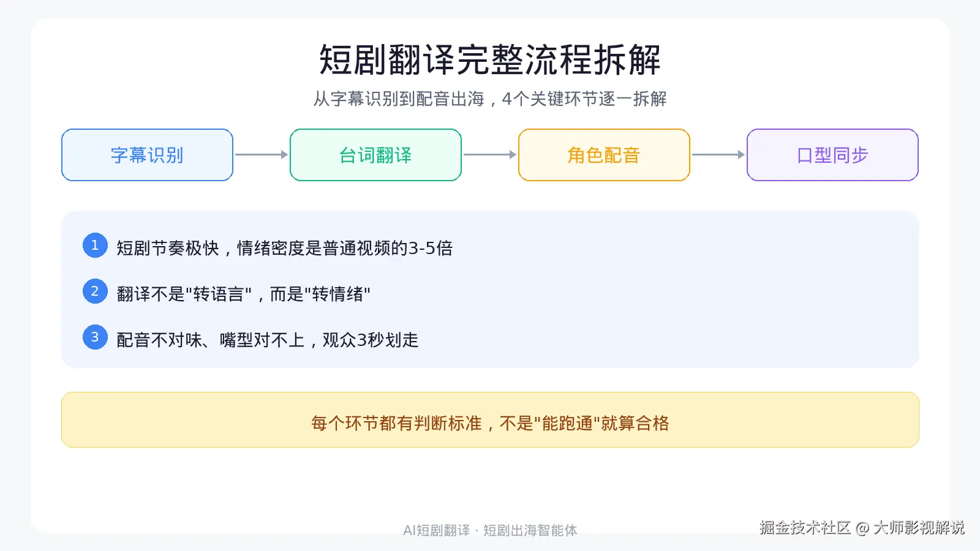Click the arrow between 字幕识别 and 台词翻译
980x551 pixels.
point(261,155)
